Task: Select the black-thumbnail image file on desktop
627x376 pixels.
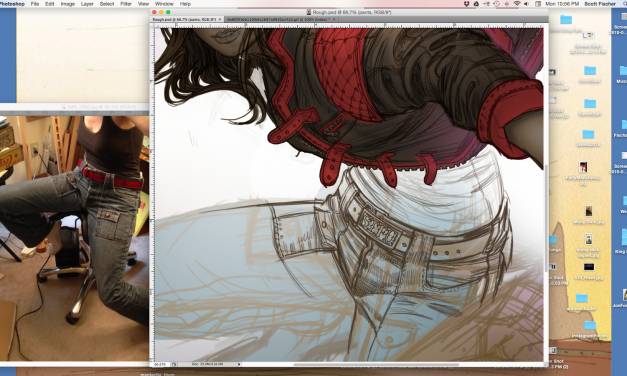Action: 589,267
